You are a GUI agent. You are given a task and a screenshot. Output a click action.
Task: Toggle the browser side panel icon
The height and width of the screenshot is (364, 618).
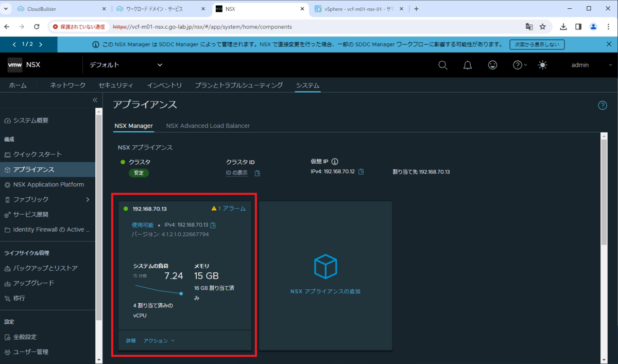click(x=578, y=27)
